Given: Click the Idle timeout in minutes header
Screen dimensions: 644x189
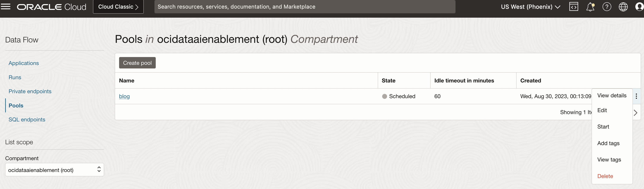Looking at the screenshot, I should [x=464, y=81].
